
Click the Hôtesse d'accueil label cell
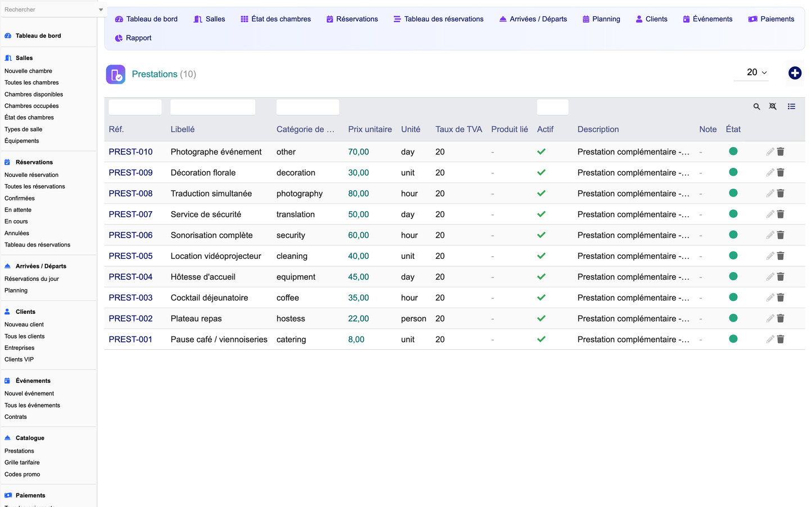point(203,277)
